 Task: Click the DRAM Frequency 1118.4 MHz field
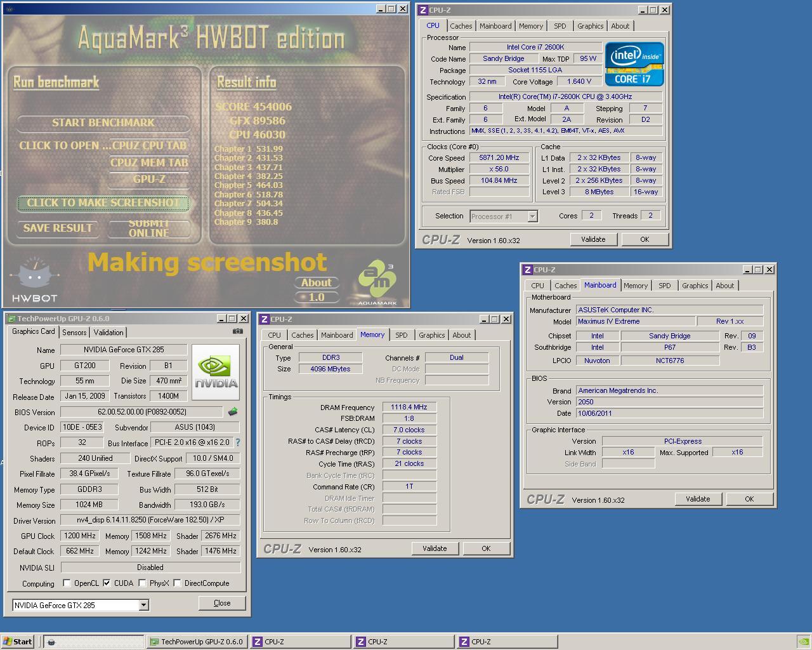pos(409,408)
